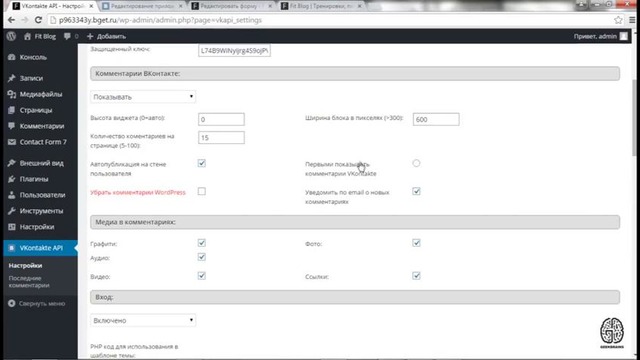This screenshot has height=360, width=640.
Task: Click the Ширина блока input field
Action: (x=436, y=119)
